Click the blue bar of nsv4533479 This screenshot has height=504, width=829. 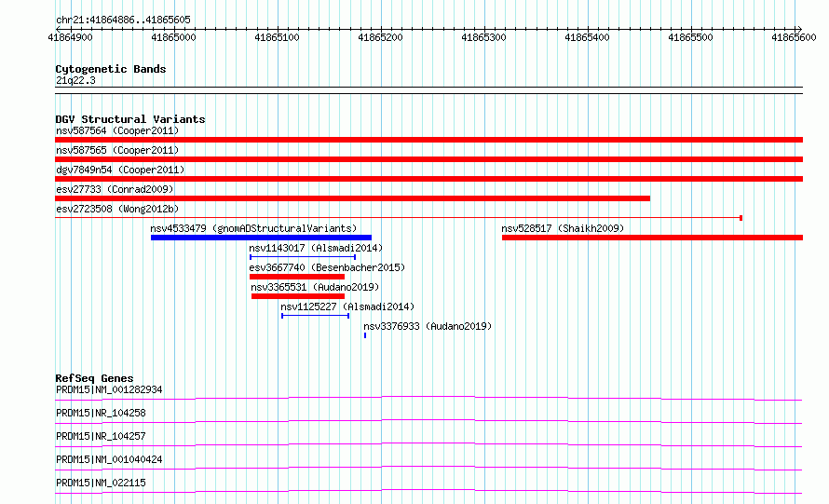pos(261,238)
